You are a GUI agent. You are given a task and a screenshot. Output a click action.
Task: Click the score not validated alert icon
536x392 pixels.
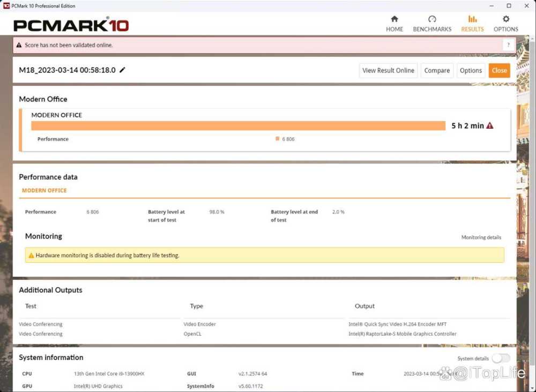[x=19, y=46]
